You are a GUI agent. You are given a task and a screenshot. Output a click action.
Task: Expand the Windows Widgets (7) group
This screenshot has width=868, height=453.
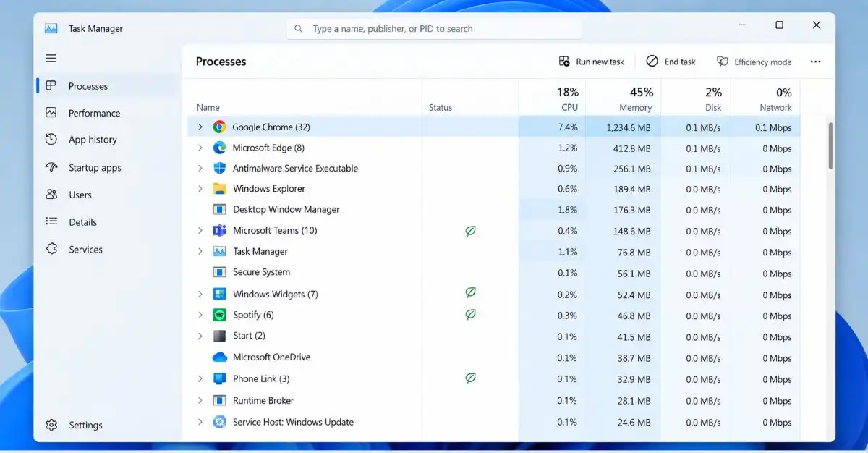click(x=200, y=294)
